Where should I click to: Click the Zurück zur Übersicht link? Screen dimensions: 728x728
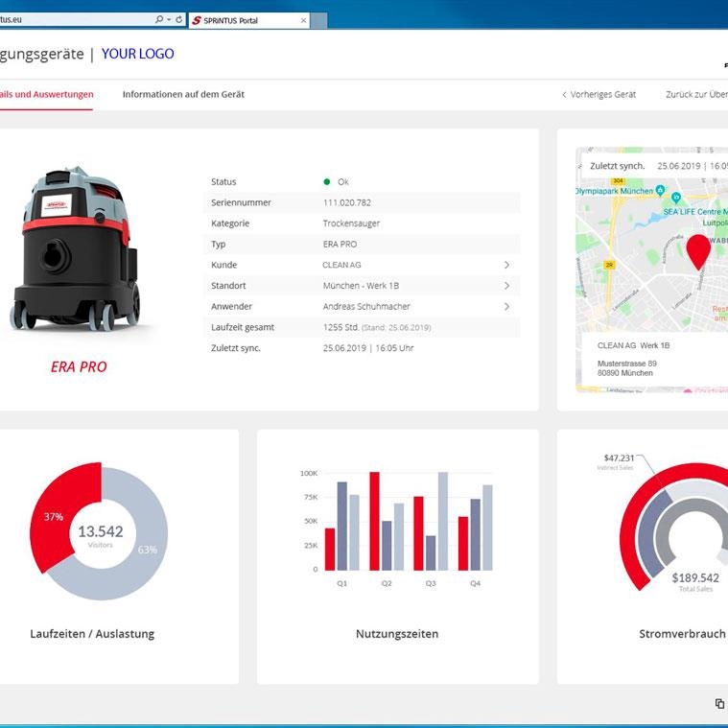pyautogui.click(x=696, y=95)
